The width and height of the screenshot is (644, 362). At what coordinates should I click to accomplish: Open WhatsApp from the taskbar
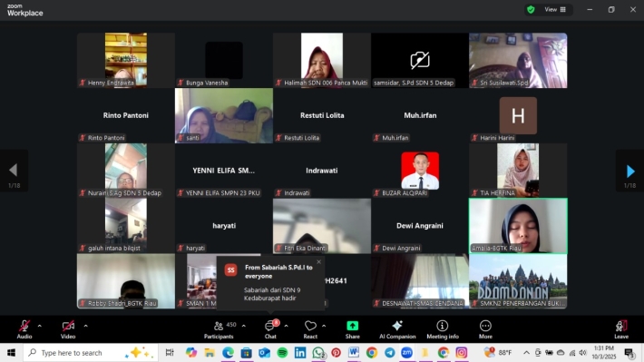pos(318,353)
